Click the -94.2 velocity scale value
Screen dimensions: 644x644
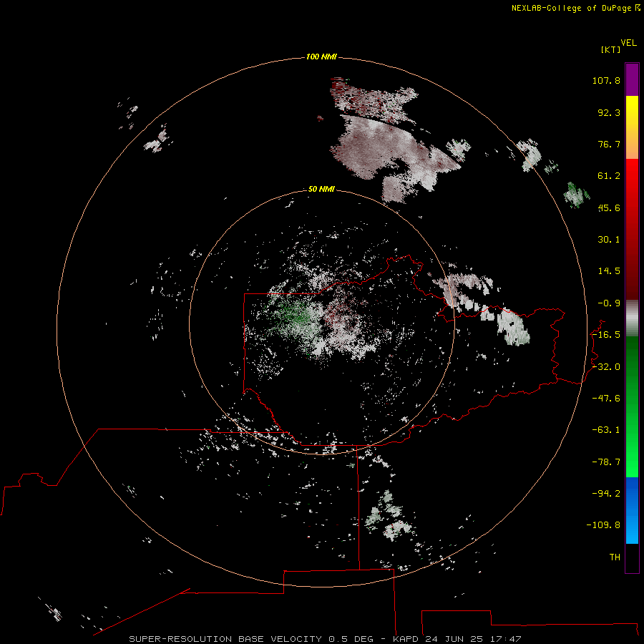(x=606, y=493)
